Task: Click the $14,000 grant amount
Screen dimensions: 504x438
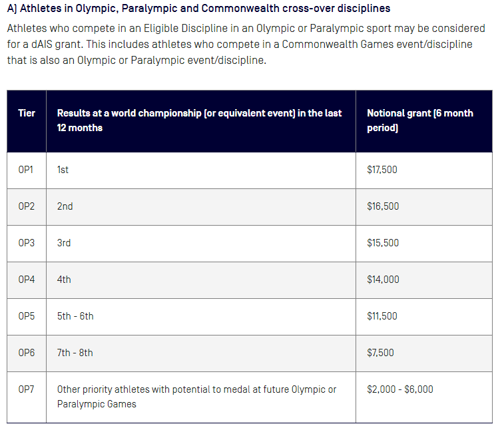Action: [x=383, y=280]
